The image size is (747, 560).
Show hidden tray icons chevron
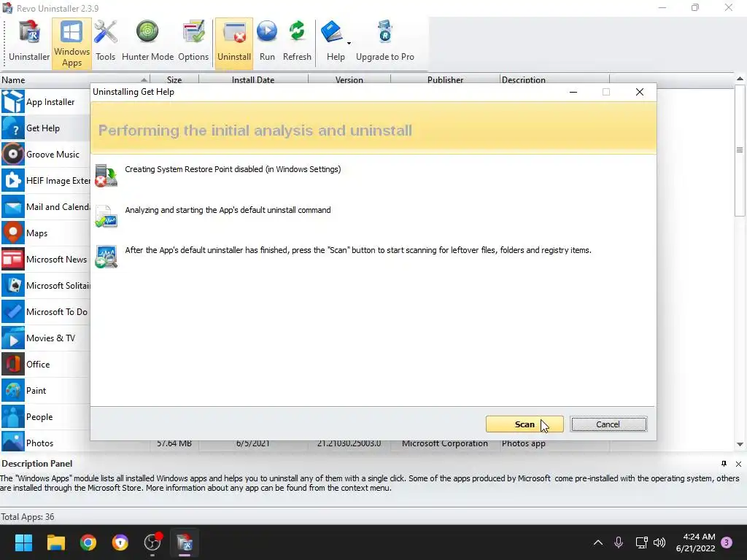(x=598, y=542)
